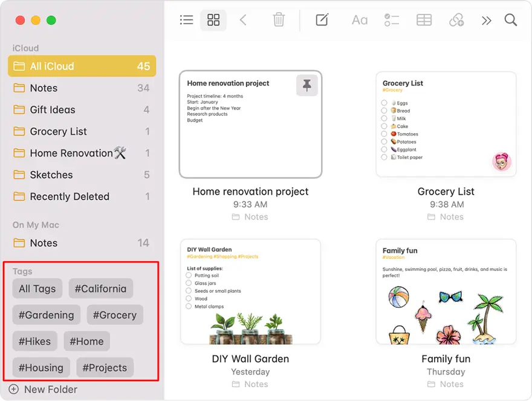Select the Gift Ideas folder

(x=53, y=109)
